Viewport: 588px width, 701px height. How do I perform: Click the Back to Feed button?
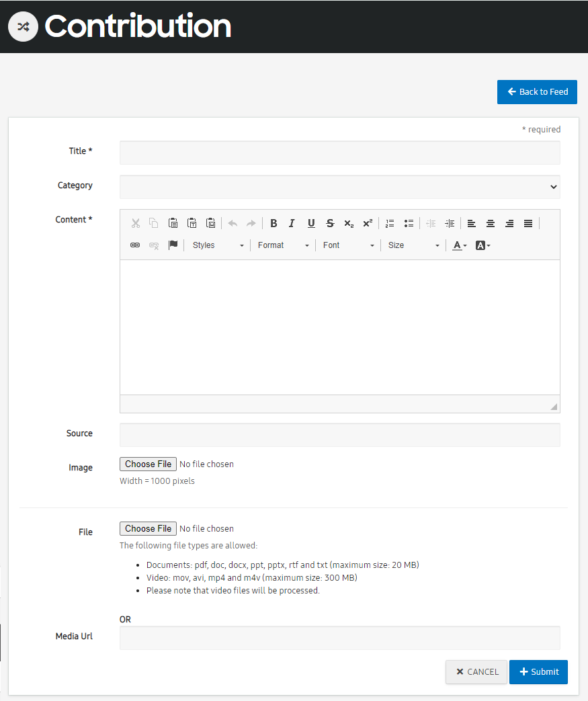coord(537,92)
